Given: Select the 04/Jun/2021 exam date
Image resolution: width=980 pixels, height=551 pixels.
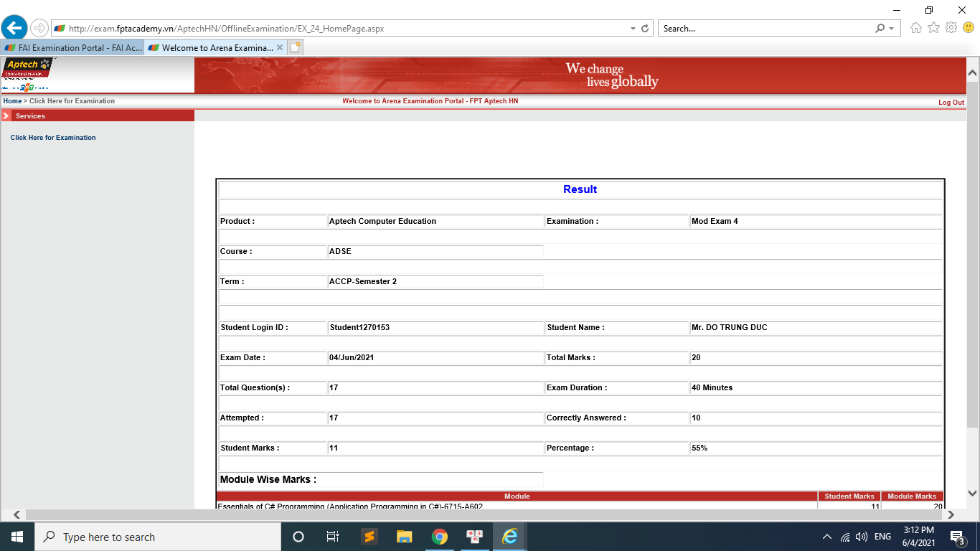Looking at the screenshot, I should (x=352, y=357).
